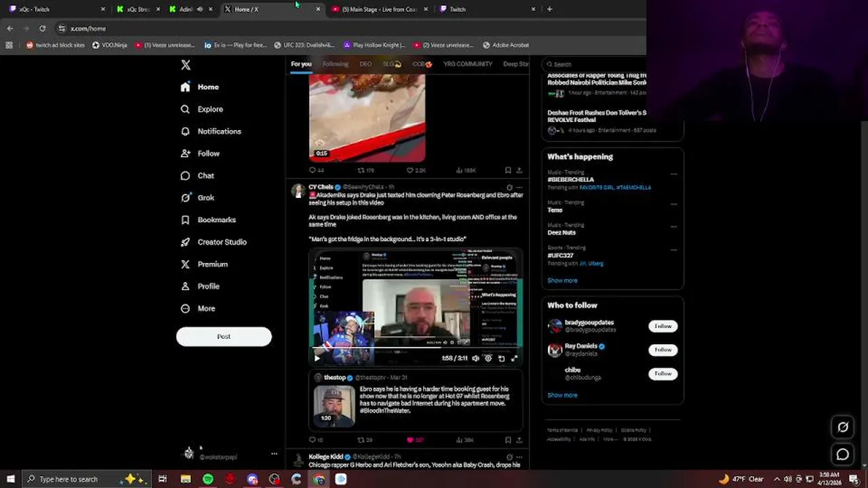Switch to xQc - Twitch browser tab

tap(57, 9)
